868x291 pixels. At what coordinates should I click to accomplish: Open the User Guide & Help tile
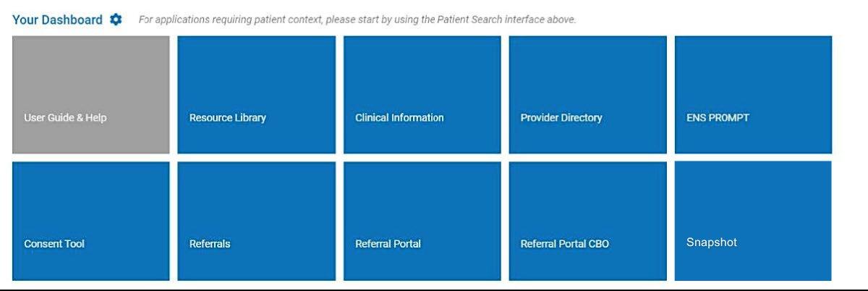click(91, 95)
